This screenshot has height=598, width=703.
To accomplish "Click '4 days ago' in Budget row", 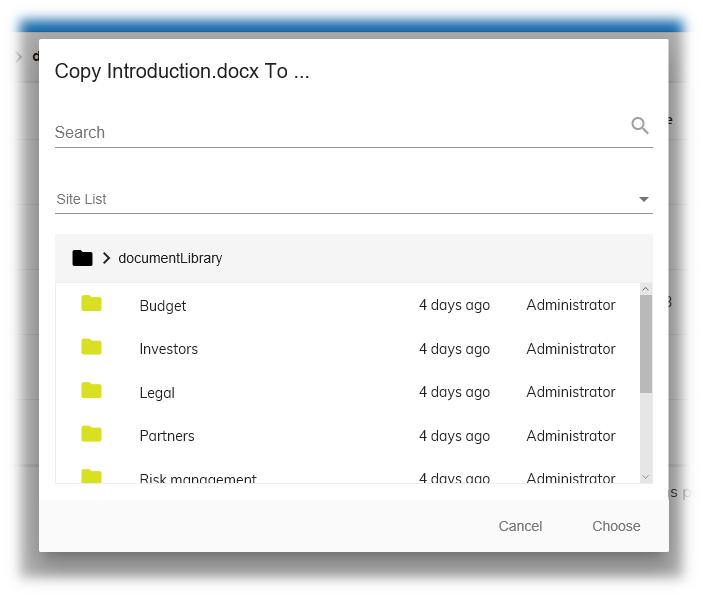I will tap(455, 305).
